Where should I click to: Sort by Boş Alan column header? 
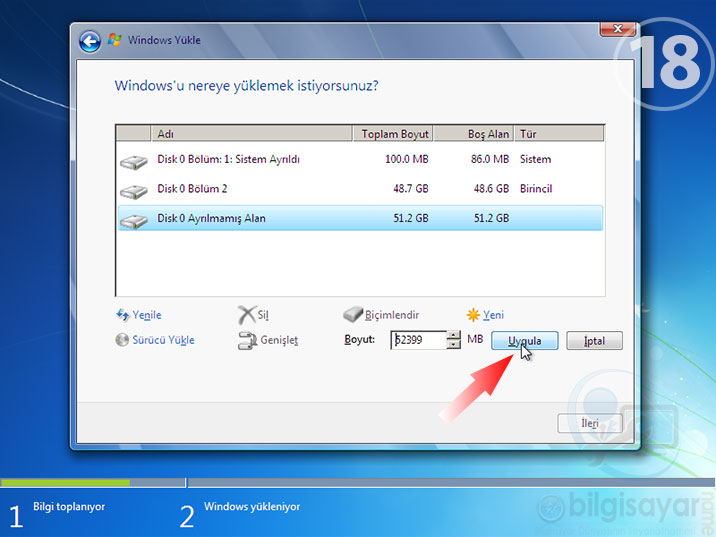pos(474,134)
